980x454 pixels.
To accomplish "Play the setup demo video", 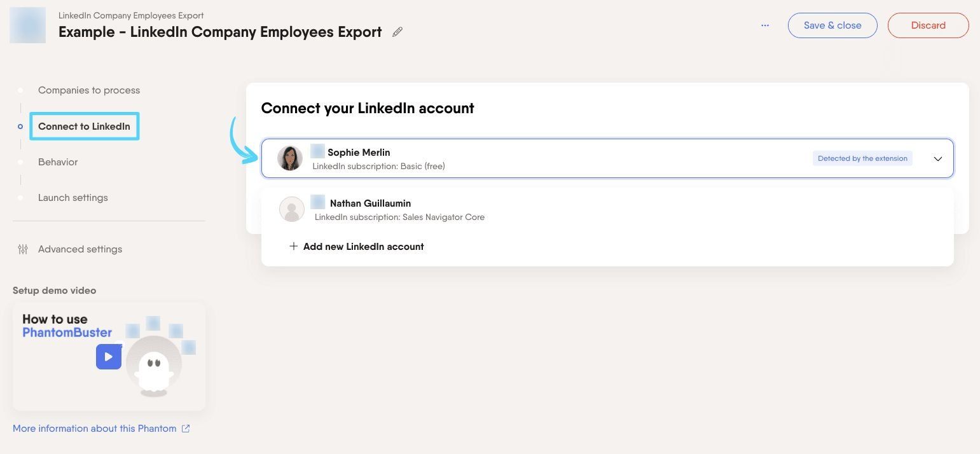I will coord(109,357).
